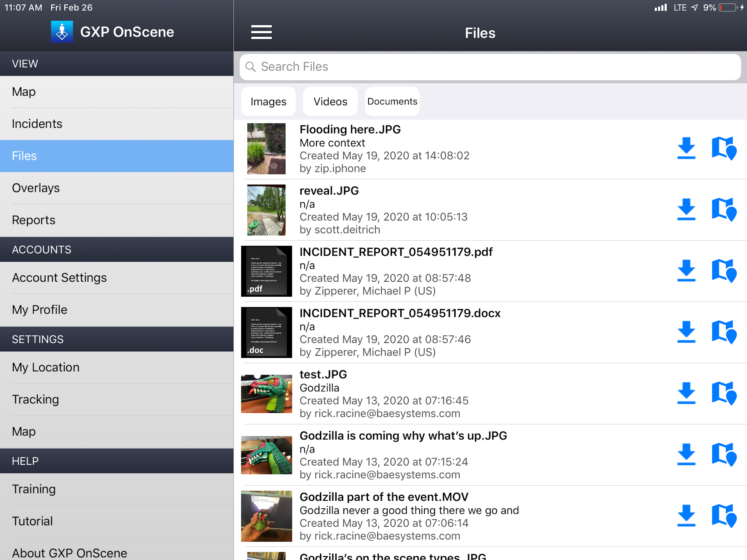Show INCIDENT_REPORT docx on map
747x560 pixels.
723,332
